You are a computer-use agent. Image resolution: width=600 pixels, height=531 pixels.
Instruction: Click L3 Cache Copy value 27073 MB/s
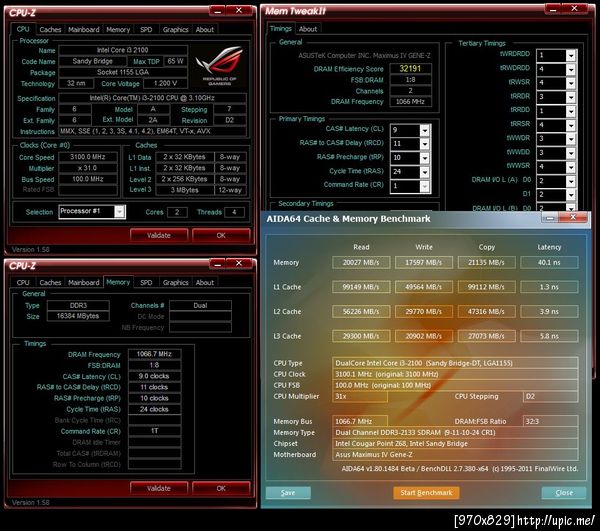486,336
